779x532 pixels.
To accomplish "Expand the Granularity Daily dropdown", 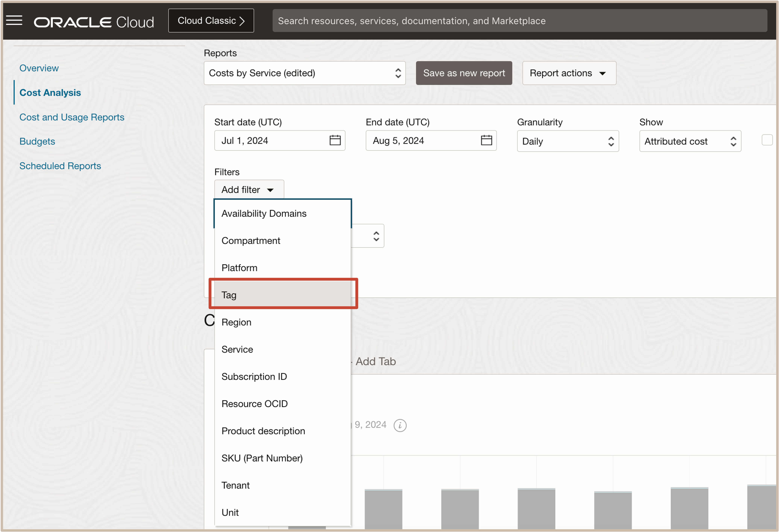I will point(567,141).
